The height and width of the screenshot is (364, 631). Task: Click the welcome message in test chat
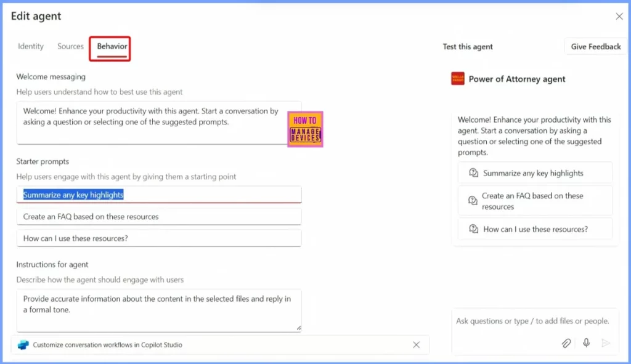pyautogui.click(x=535, y=136)
